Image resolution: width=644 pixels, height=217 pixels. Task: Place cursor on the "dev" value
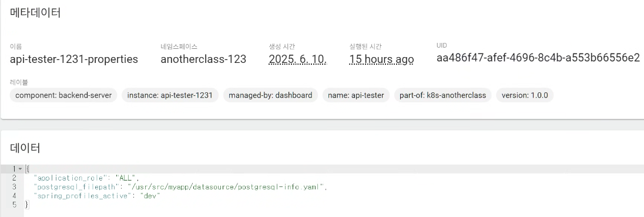149,196
